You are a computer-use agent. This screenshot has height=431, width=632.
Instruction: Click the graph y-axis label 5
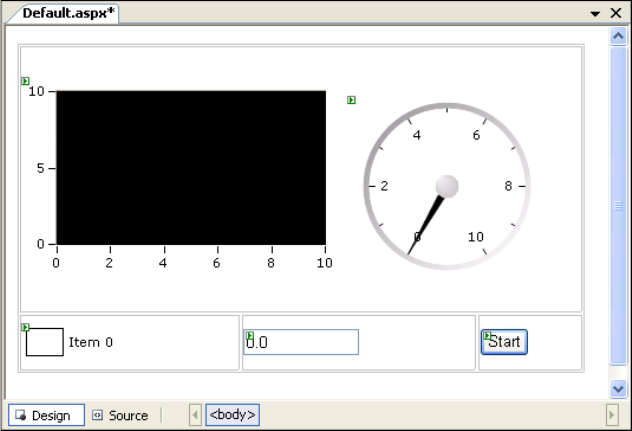click(41, 168)
